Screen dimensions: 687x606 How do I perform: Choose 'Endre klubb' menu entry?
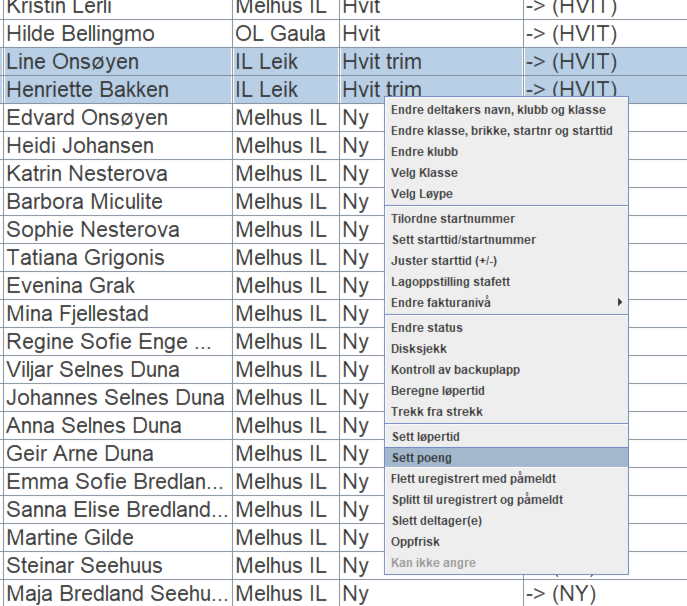(425, 152)
